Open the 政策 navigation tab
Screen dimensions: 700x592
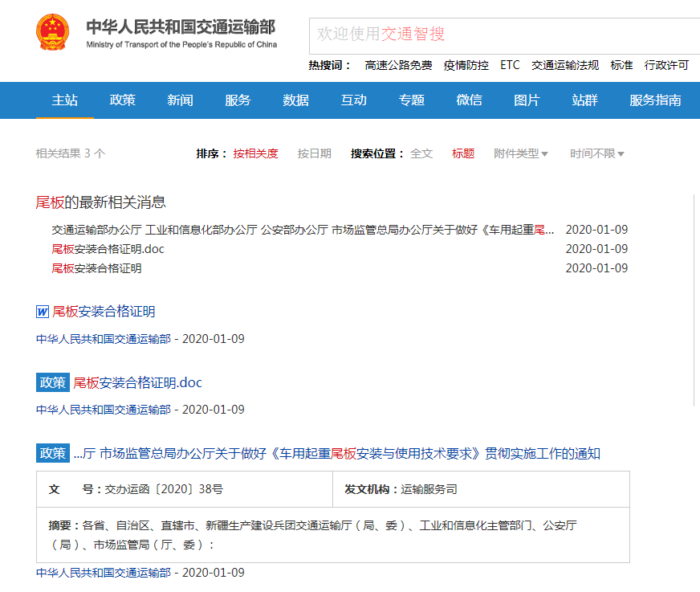tap(123, 100)
